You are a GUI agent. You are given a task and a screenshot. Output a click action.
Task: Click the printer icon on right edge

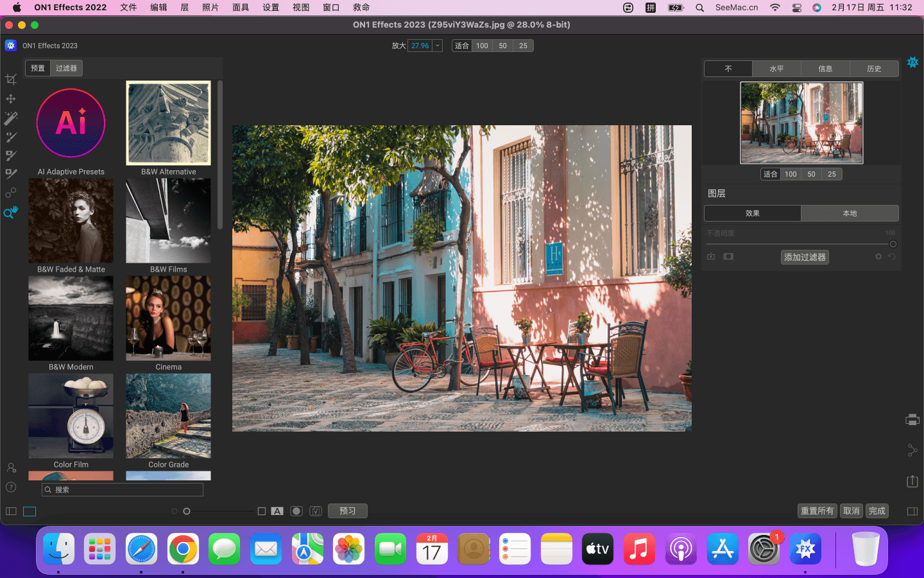coord(912,420)
